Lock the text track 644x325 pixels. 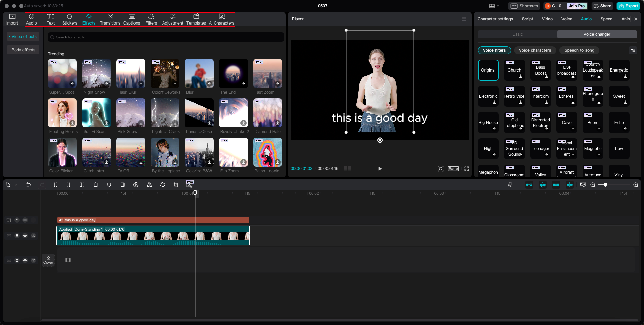coord(17,220)
